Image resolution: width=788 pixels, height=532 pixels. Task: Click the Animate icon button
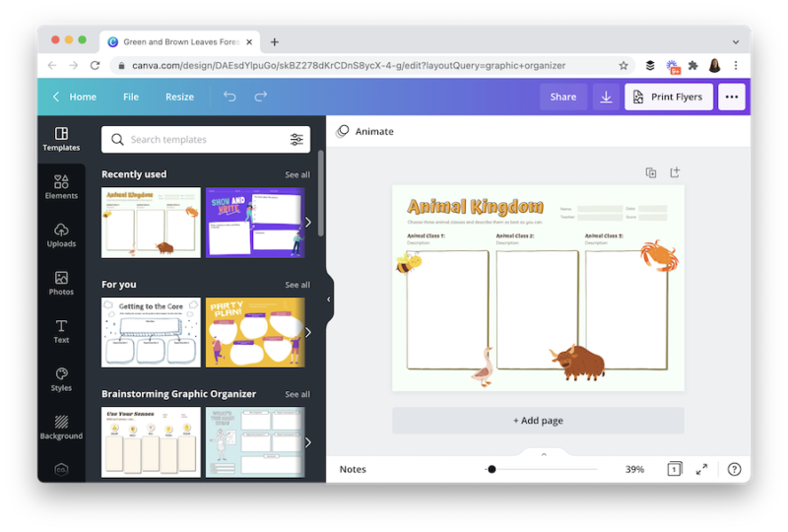[x=343, y=131]
